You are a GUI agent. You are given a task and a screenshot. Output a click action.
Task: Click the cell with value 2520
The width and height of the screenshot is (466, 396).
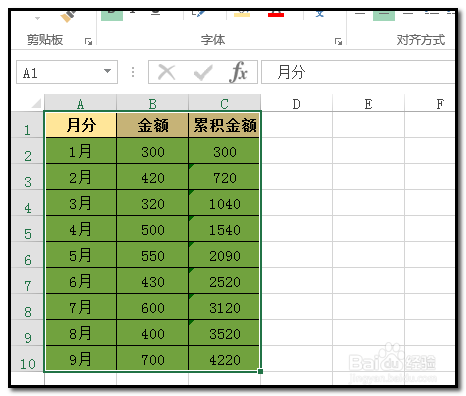(x=224, y=281)
